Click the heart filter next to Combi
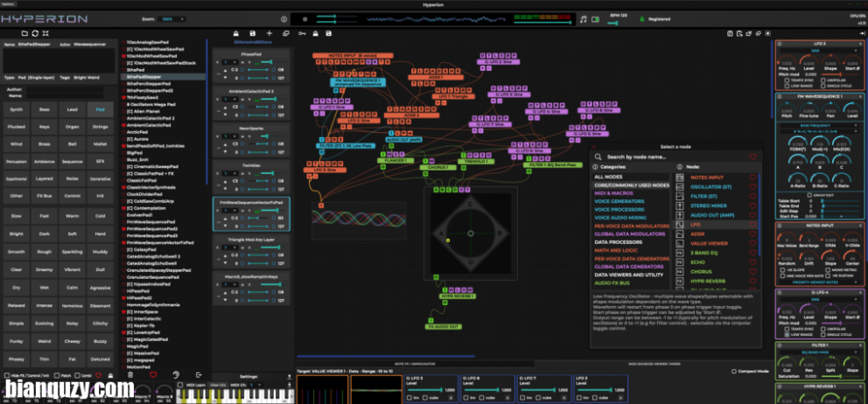This screenshot has width=868, height=404. click(x=99, y=375)
